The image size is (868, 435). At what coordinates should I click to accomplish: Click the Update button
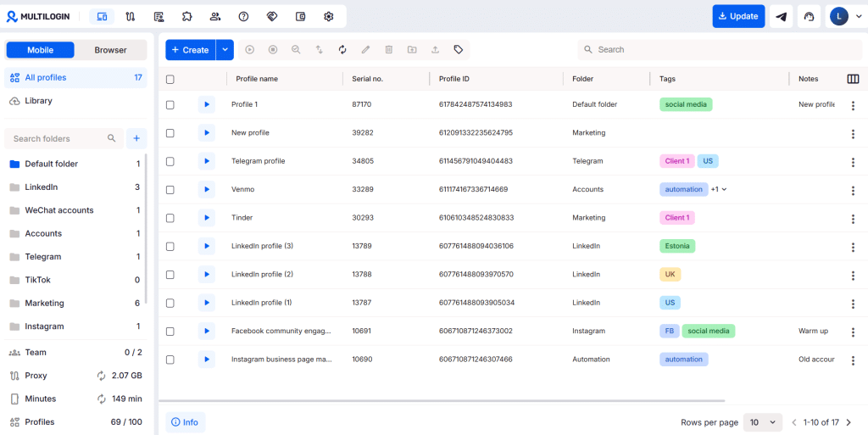(x=738, y=17)
